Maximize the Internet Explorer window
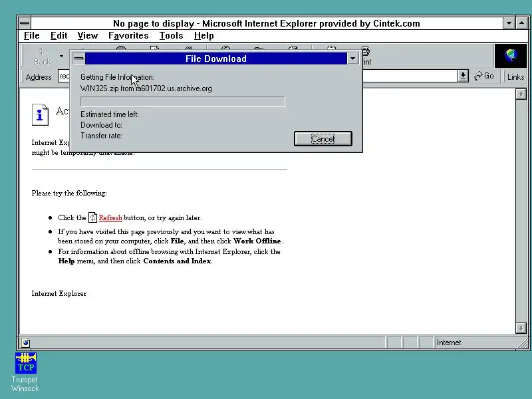The height and width of the screenshot is (399, 532). click(x=521, y=23)
